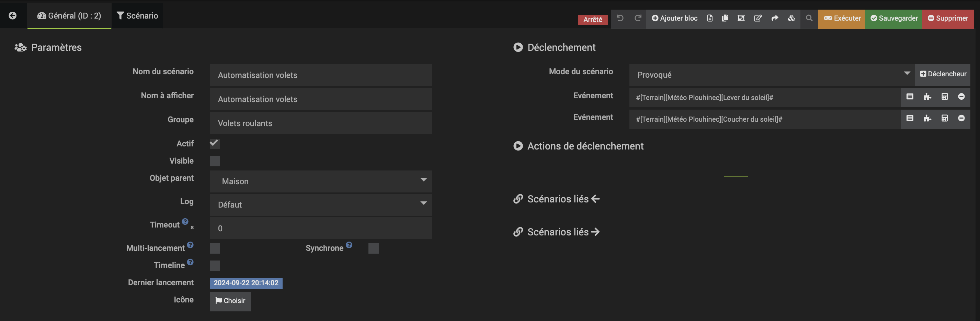This screenshot has width=980, height=321.
Task: Remove the Lever du soleil event trigger
Action: 961,97
